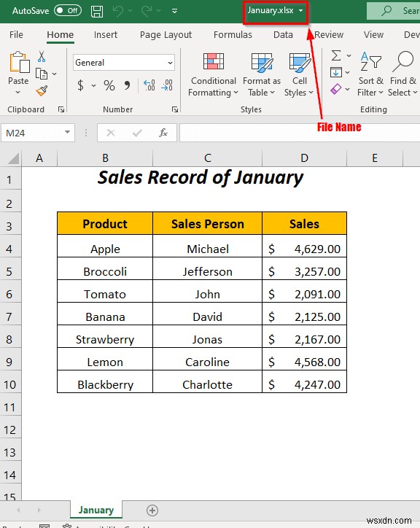Open the Formulas tab
This screenshot has height=528, width=420.
[x=233, y=35]
